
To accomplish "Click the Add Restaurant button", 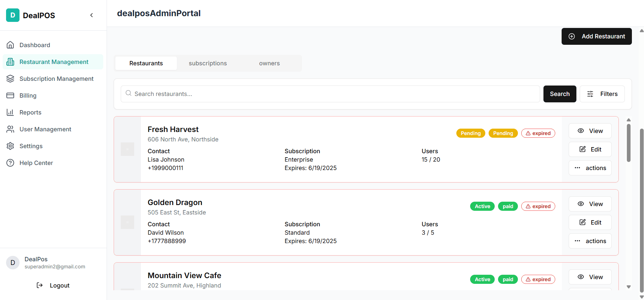I will pos(596,36).
